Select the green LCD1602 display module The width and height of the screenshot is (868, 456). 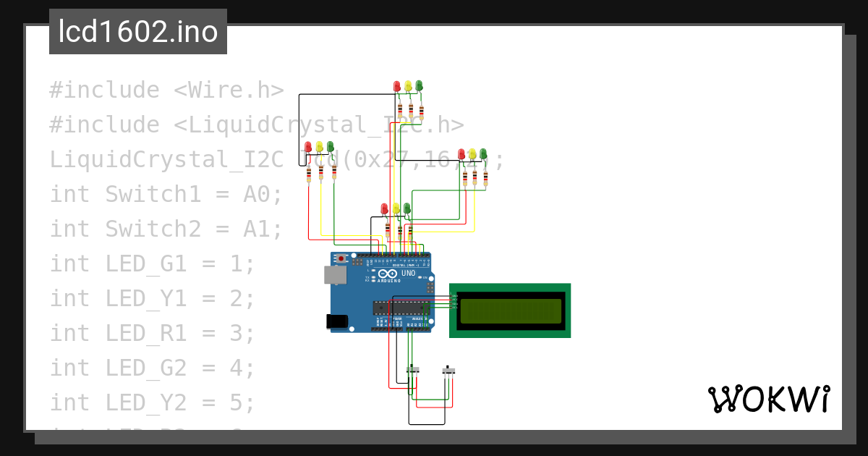tap(510, 311)
